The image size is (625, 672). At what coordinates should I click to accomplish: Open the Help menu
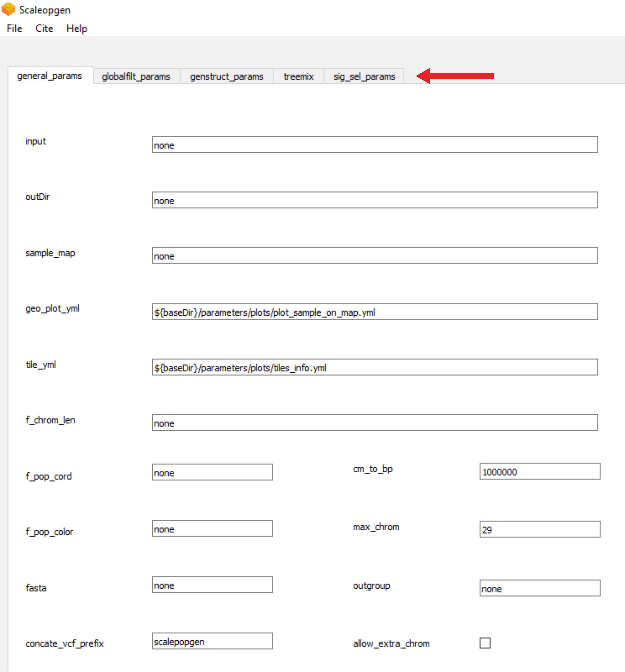(77, 28)
